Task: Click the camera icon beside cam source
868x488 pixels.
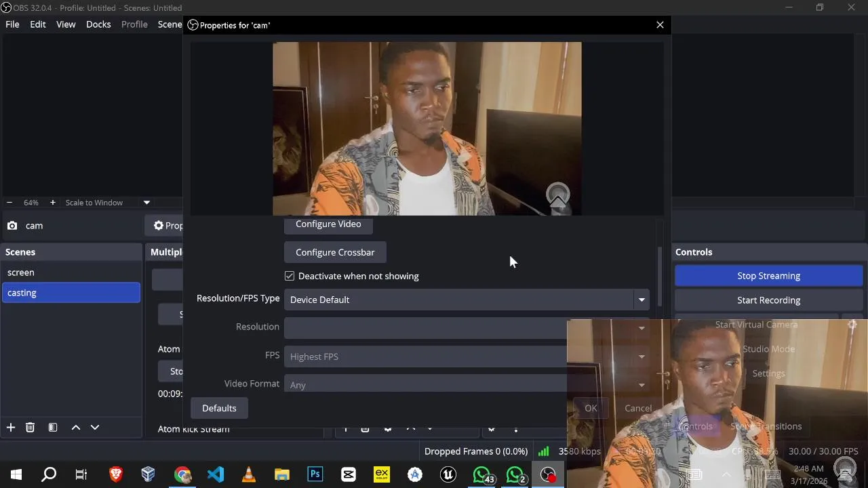Action: [x=12, y=226]
